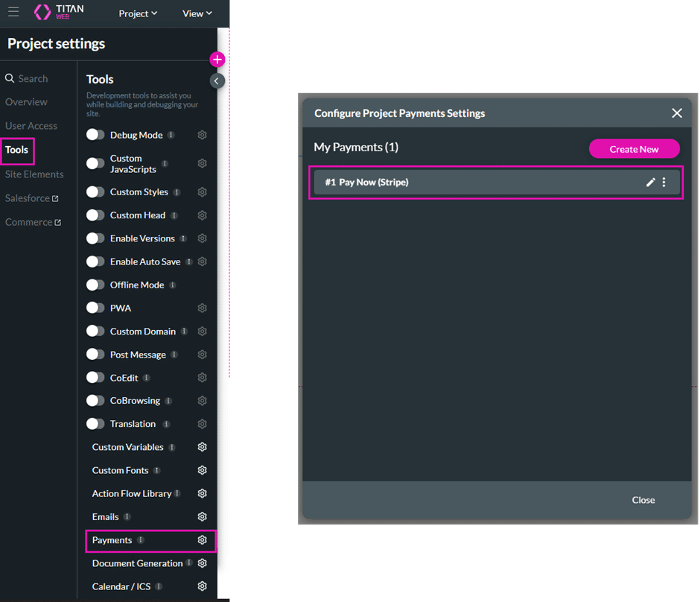Go to User Access section
The image size is (700, 602).
(x=31, y=126)
